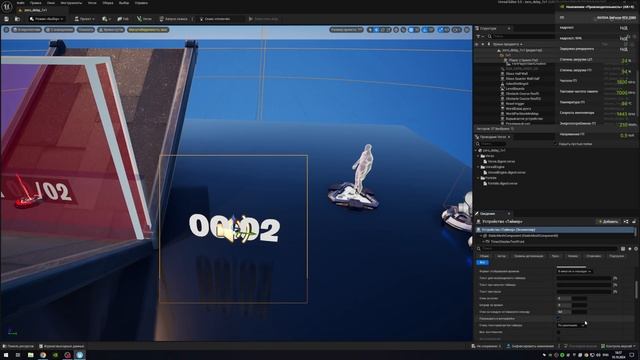Click the Windows Start button

[x=6, y=355]
